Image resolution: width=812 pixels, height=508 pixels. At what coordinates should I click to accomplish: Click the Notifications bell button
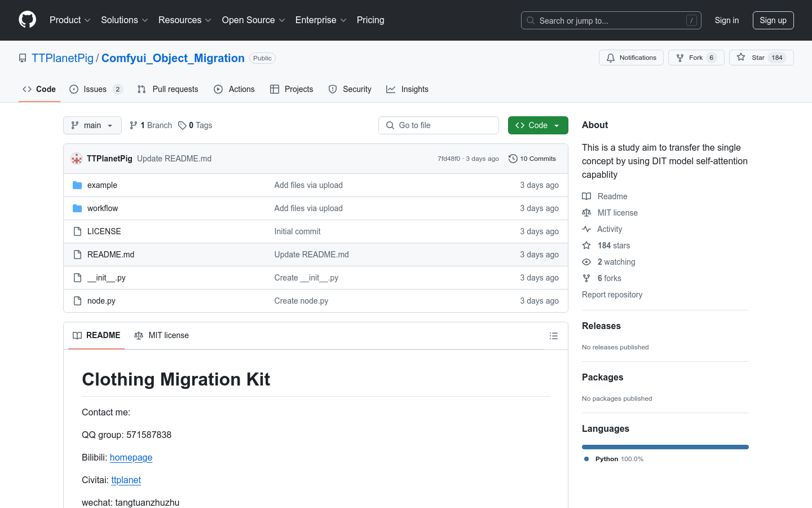[x=631, y=58]
